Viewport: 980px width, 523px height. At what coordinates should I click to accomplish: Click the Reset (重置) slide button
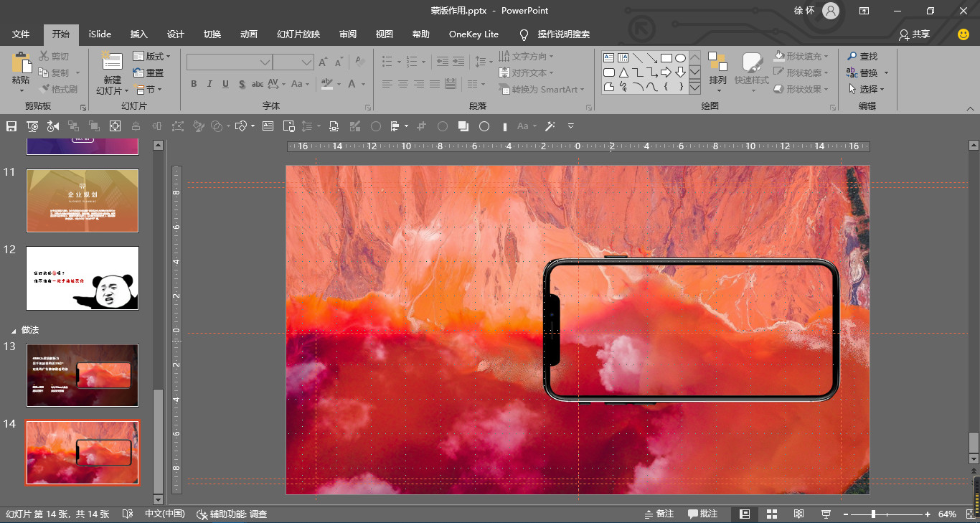tap(149, 72)
